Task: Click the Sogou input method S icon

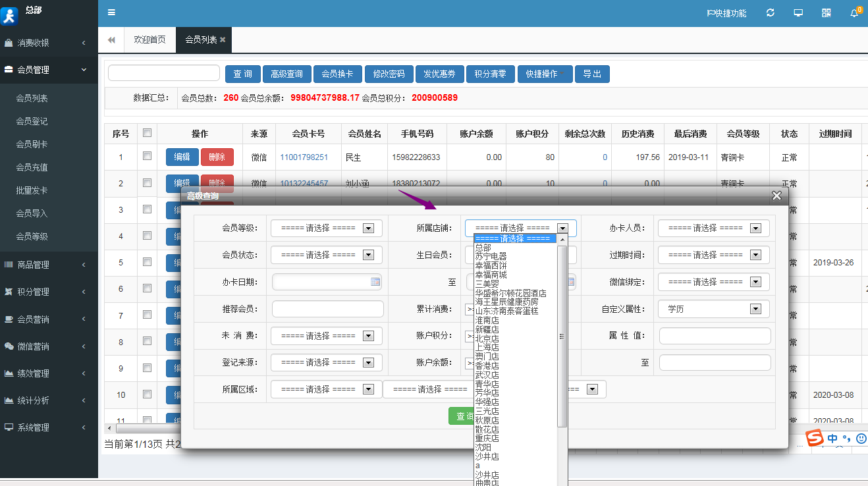Action: [x=815, y=438]
